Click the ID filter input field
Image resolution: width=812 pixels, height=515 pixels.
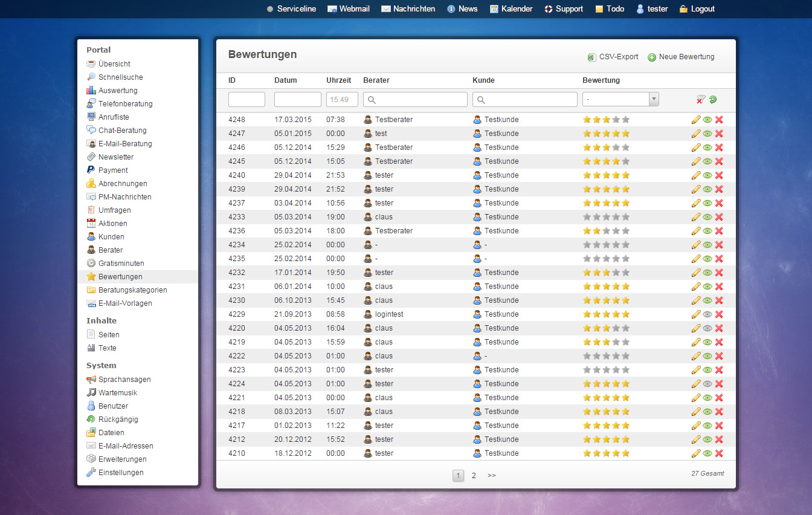[x=246, y=100]
